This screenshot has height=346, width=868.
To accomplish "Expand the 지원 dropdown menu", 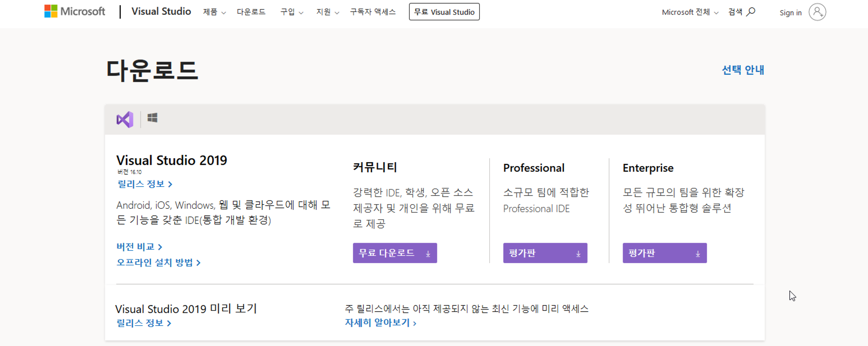I will coord(328,12).
